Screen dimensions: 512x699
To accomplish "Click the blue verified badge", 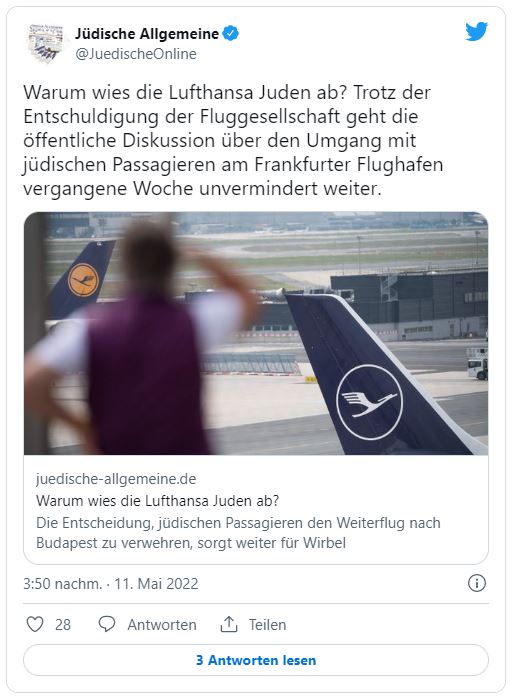I will click(x=231, y=33).
